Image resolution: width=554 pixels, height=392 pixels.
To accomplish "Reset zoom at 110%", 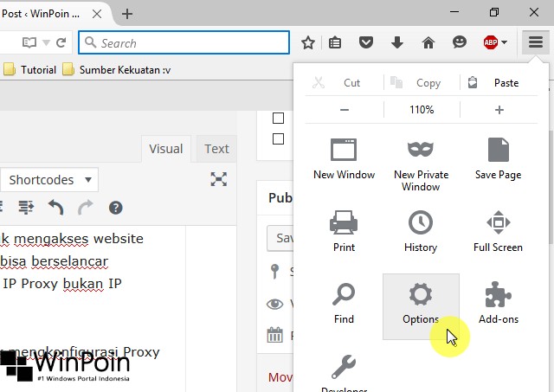I will [422, 110].
